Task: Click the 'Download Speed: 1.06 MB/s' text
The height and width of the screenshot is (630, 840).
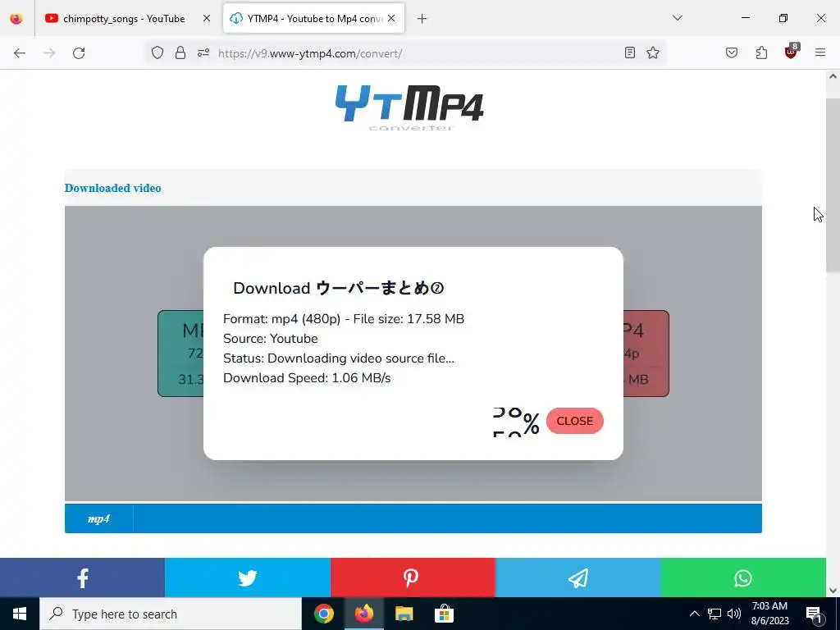Action: (x=307, y=378)
